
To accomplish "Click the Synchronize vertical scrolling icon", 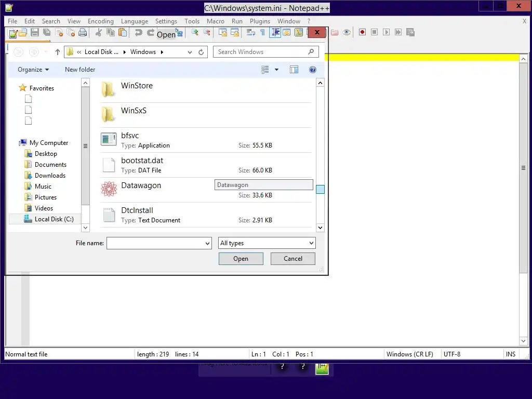I will pyautogui.click(x=222, y=32).
